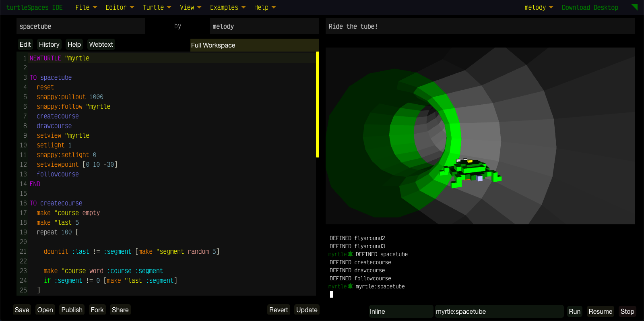
Task: Click turtle icon beside DEFINED spacetube
Action: click(x=350, y=254)
